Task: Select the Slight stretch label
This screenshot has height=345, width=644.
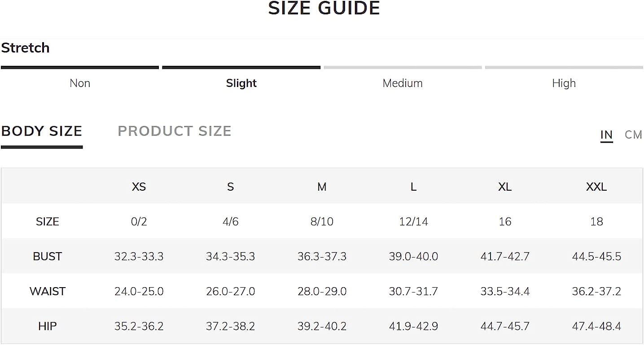Action: (241, 83)
